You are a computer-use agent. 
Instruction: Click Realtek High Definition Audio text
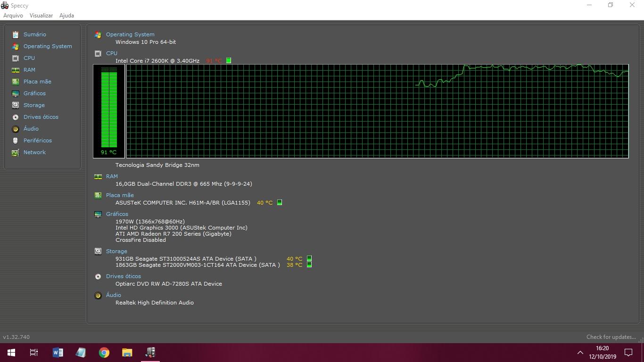point(155,303)
